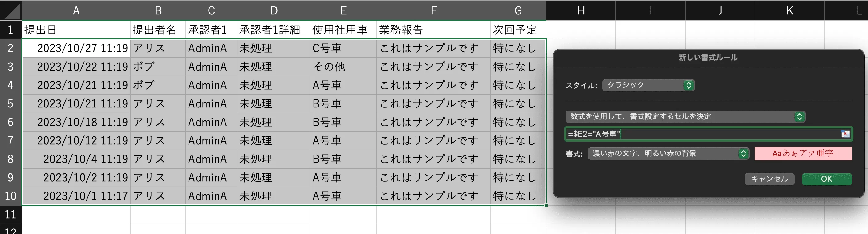Open the 書式 dropdown showing 濃い赤の文字、明るい赤の背景
The image size is (868, 234).
667,154
